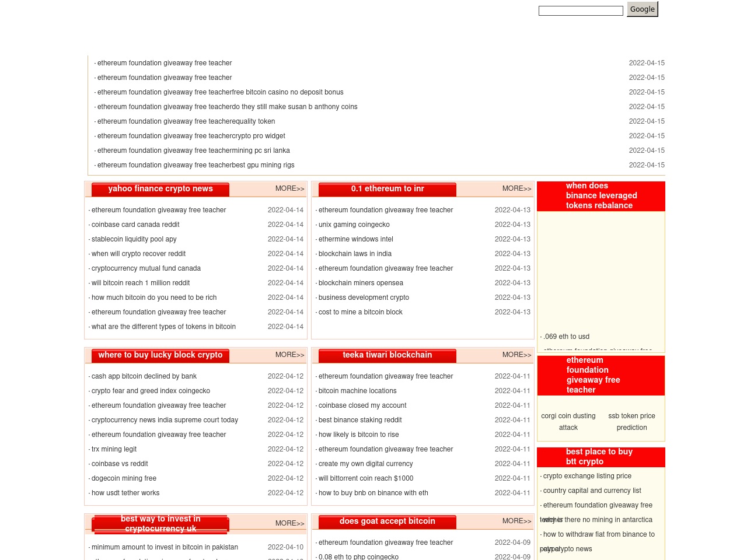Open MORE>> for where to buy lucky block crypto
Screen dimensions: 747x560
coord(290,355)
